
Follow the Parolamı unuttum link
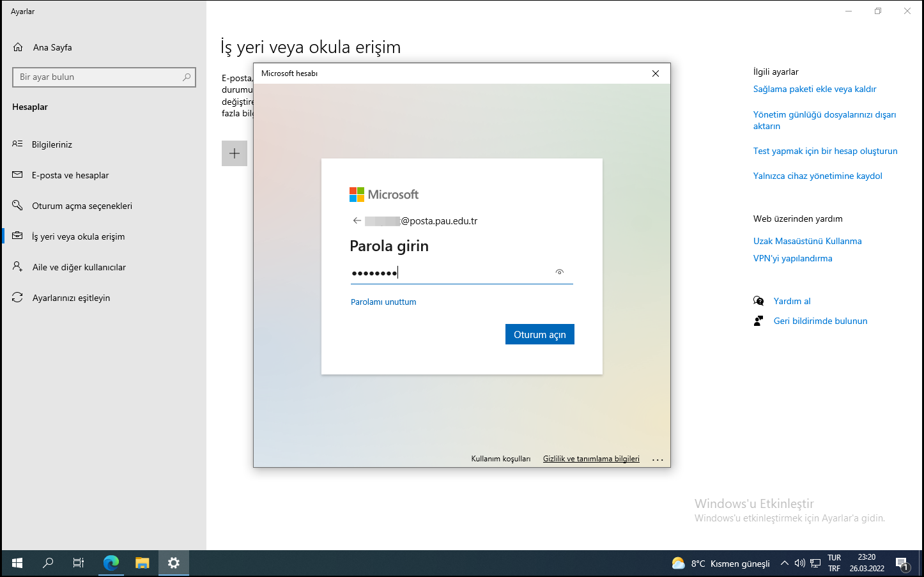tap(383, 302)
